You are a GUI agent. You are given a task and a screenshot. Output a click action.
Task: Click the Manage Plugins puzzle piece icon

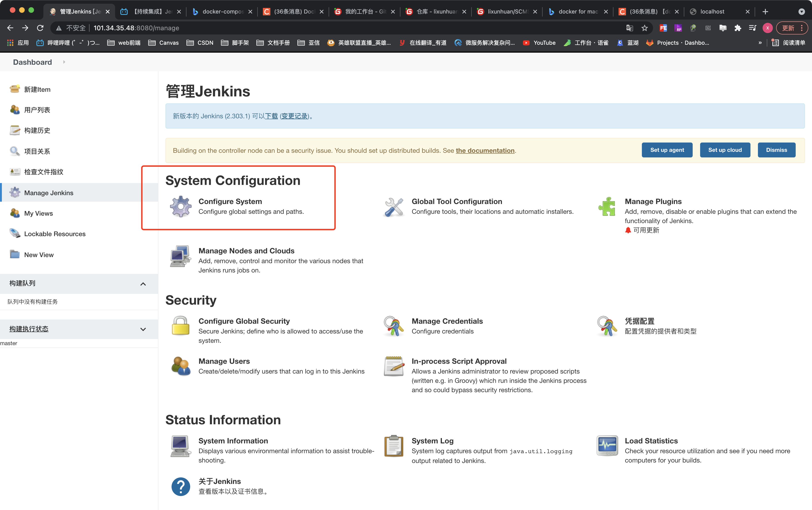607,206
